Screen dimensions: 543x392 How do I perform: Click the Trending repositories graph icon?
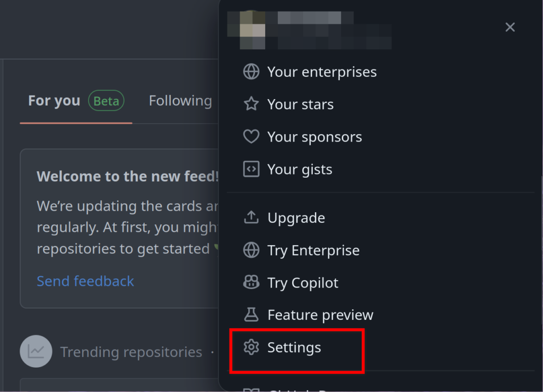[36, 351]
